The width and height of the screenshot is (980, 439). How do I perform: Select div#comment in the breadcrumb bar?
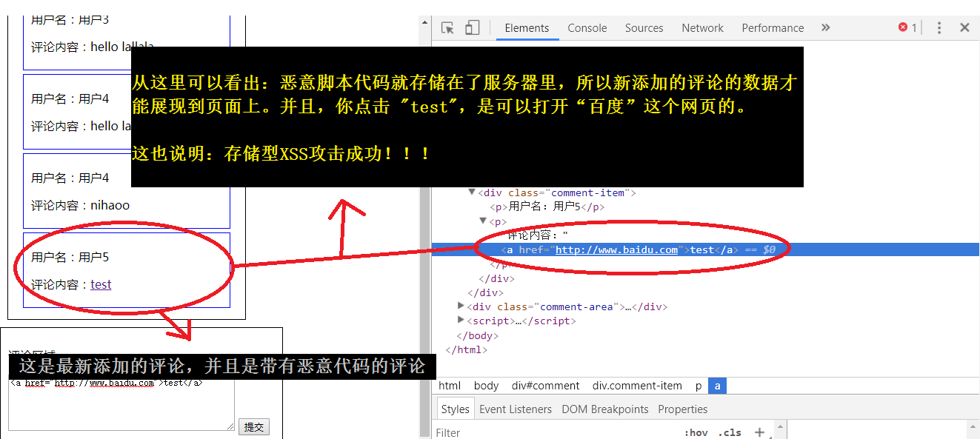coord(545,386)
